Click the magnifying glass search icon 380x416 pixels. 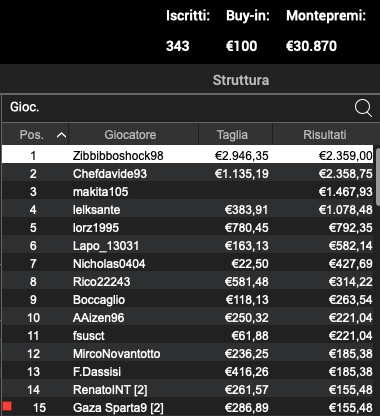[x=363, y=108]
